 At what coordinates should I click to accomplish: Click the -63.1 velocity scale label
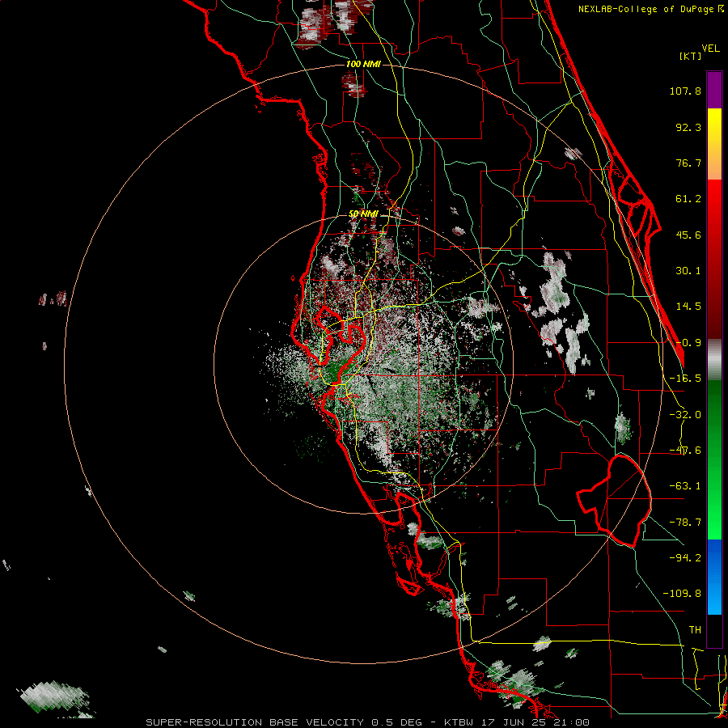[685, 486]
